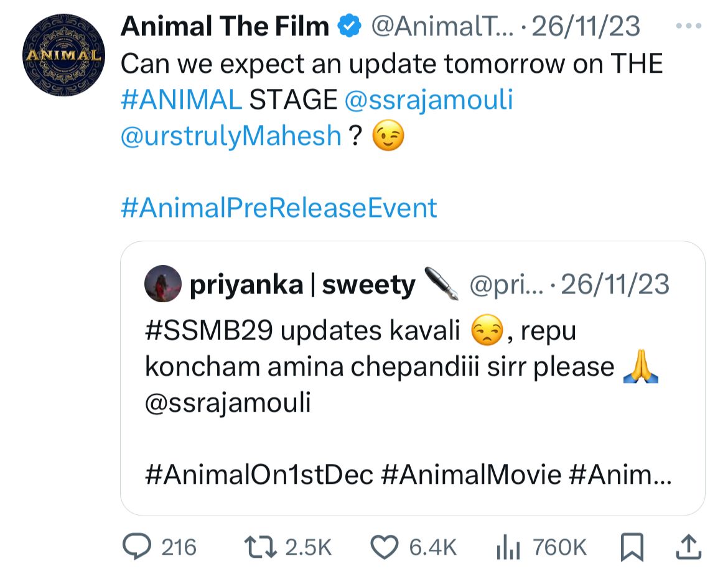Bookmark this tweet
Viewport: 728px width, 579px height.
(x=633, y=547)
